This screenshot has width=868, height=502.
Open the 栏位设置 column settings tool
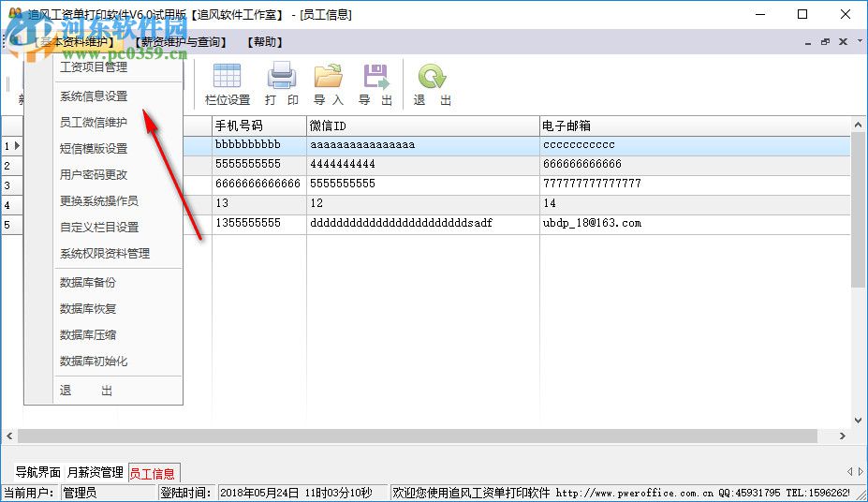[227, 83]
